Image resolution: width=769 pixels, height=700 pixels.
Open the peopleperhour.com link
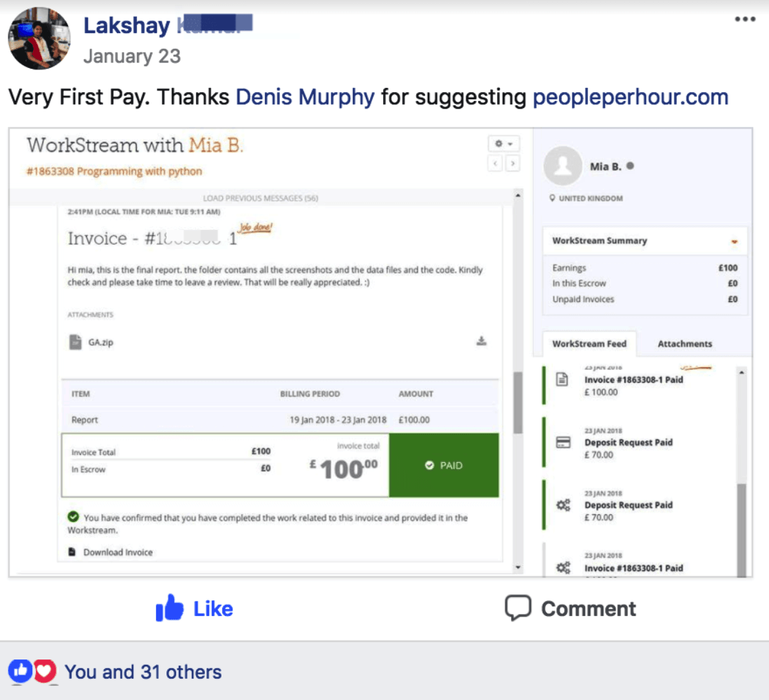point(630,97)
